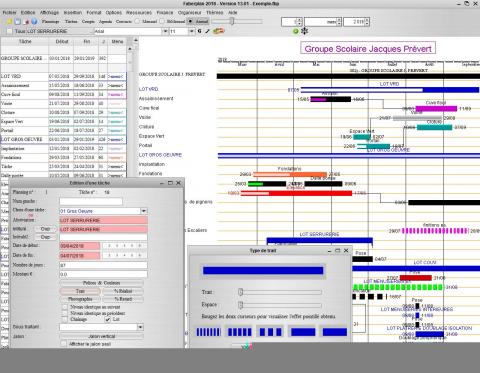Click the Trait button in task dialog
480x373 pixels.
point(80,291)
